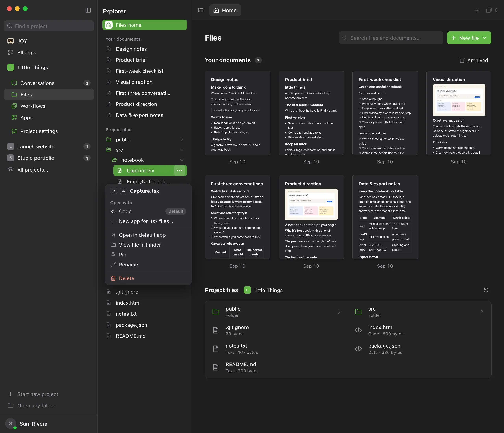Open the three-dot menu on Capture.tsx

coord(180,170)
